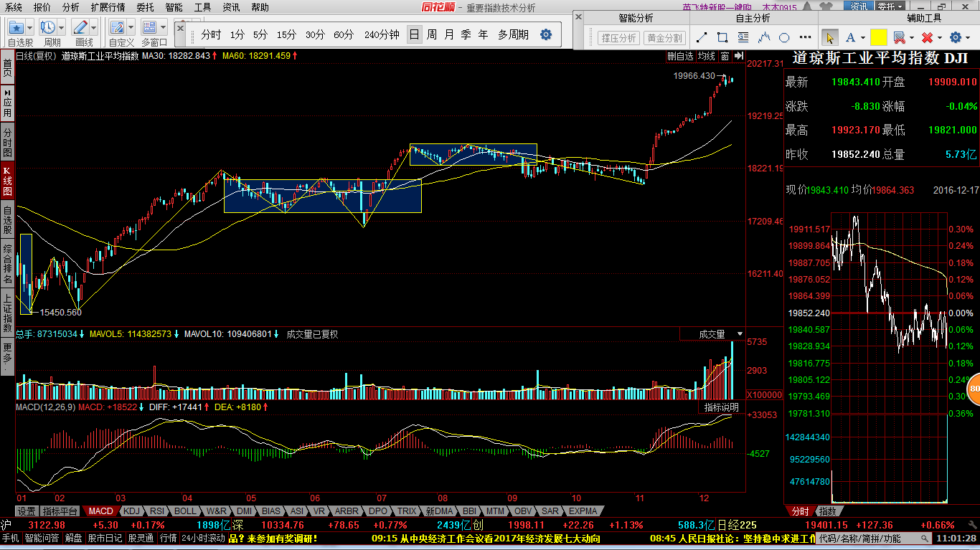Pick the yellow drawing color swatch
The height and width of the screenshot is (550, 980).
pos(879,37)
